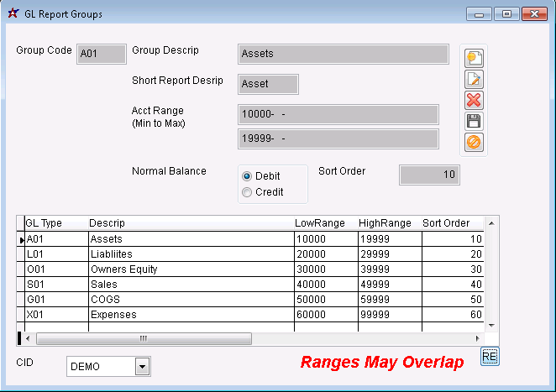
Task: Click the Edit record pencil icon
Action: click(474, 80)
